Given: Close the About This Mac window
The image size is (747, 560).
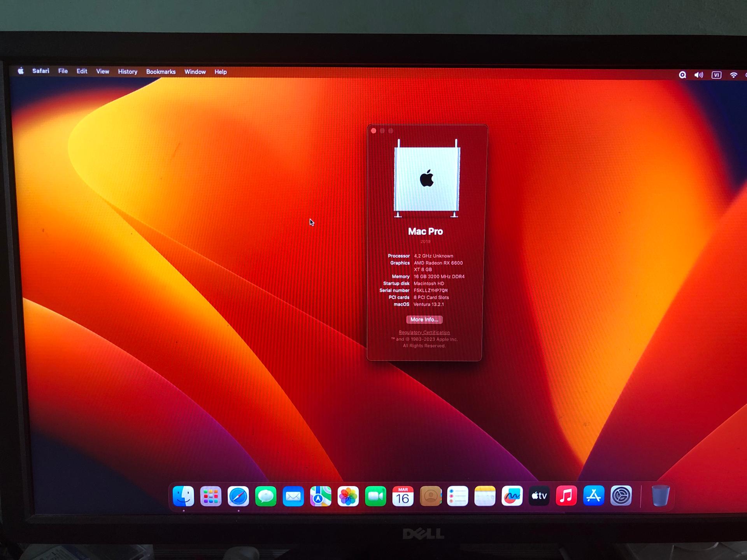Looking at the screenshot, I should tap(373, 131).
